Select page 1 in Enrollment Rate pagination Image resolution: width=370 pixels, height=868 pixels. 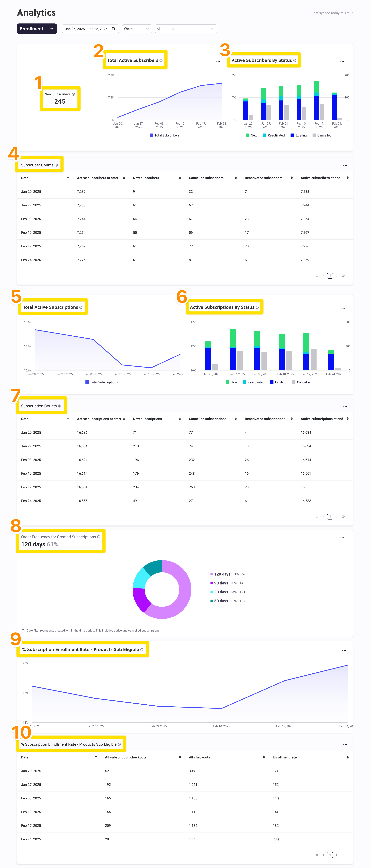330,855
